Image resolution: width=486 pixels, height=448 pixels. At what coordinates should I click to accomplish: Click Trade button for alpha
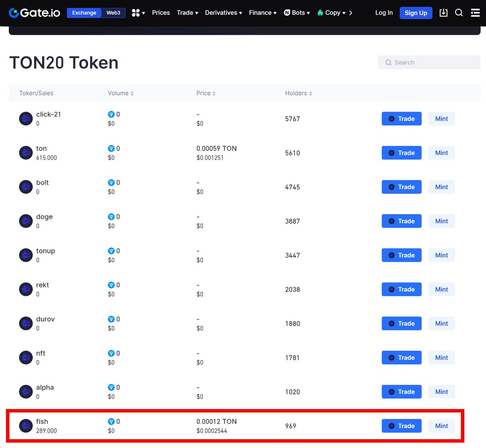[x=402, y=392]
